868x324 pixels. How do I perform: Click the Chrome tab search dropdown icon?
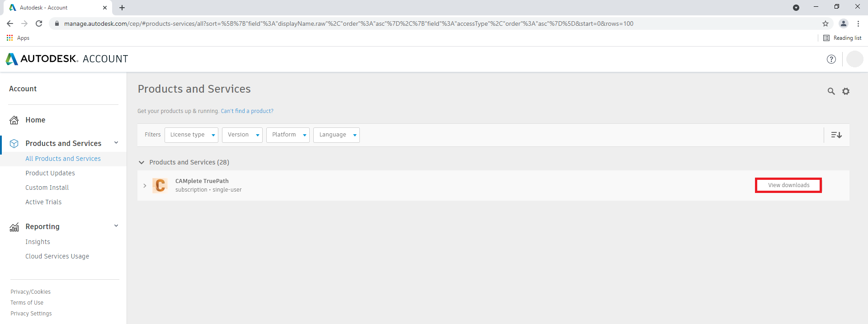pyautogui.click(x=796, y=8)
